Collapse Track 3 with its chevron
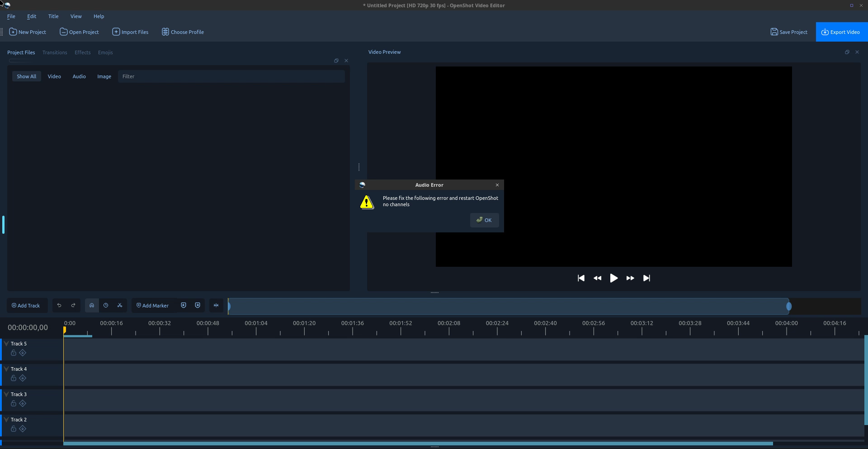This screenshot has width=868, height=449. tap(6, 394)
